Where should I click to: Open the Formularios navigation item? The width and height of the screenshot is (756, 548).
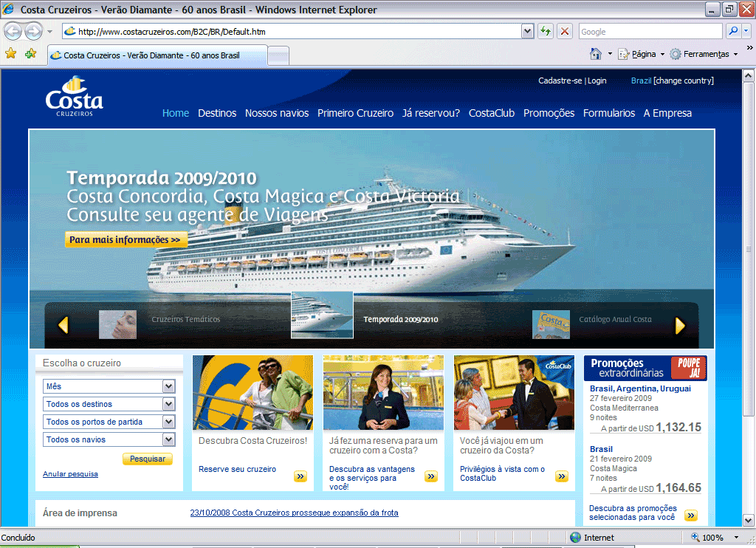coord(609,113)
